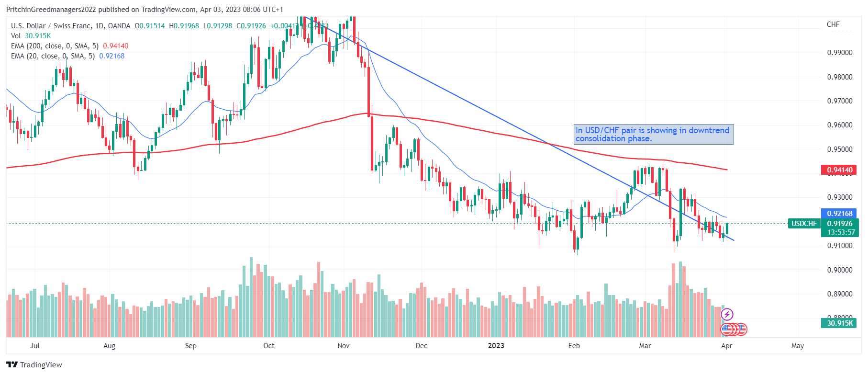
Task: Click the Vol 30.915K legend entry
Action: tap(31, 36)
